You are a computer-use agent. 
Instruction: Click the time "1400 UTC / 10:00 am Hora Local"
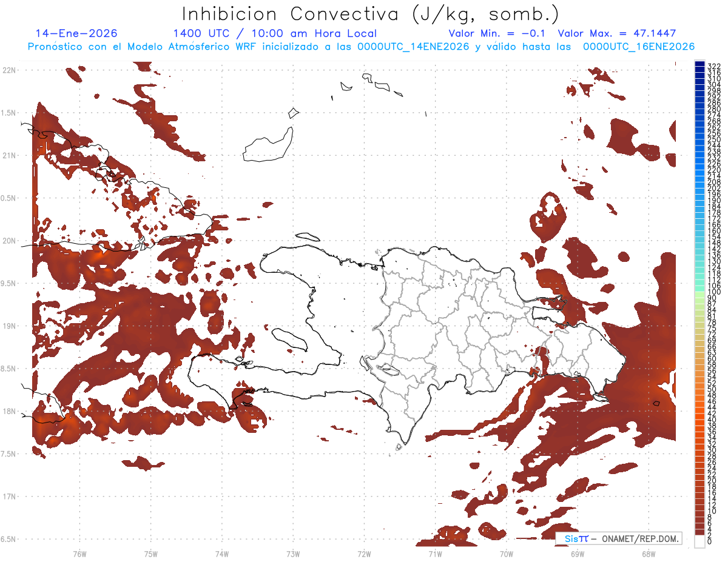coord(275,33)
